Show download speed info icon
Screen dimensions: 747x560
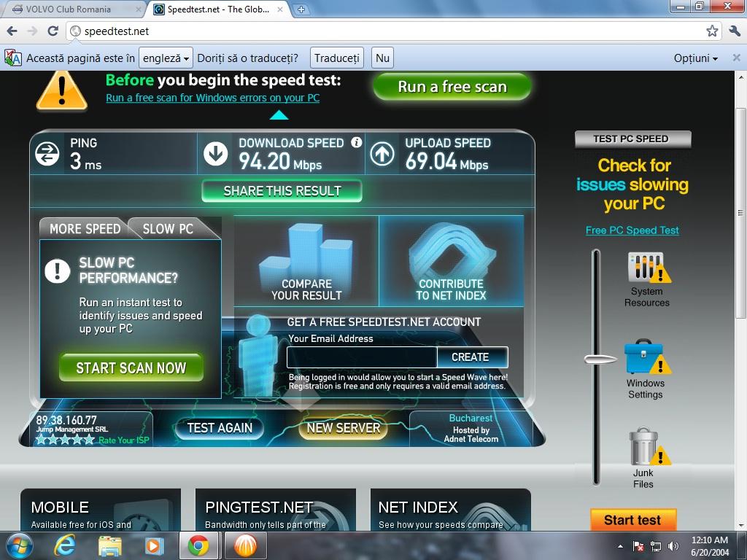pos(356,142)
